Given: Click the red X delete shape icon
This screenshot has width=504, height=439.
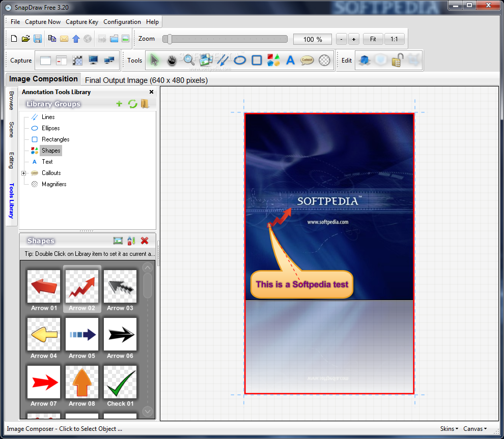Looking at the screenshot, I should click(x=145, y=241).
